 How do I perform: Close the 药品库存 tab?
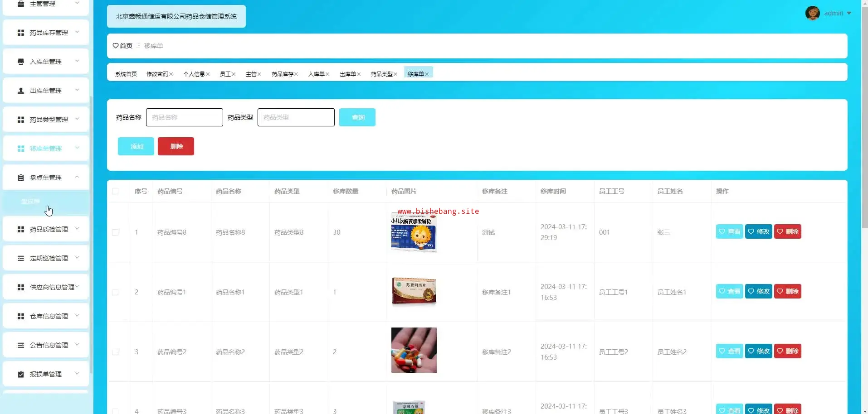[296, 74]
